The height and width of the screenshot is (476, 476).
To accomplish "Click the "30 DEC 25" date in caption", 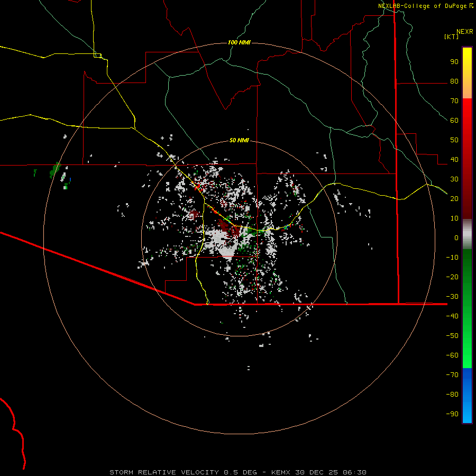I will pyautogui.click(x=317, y=472).
